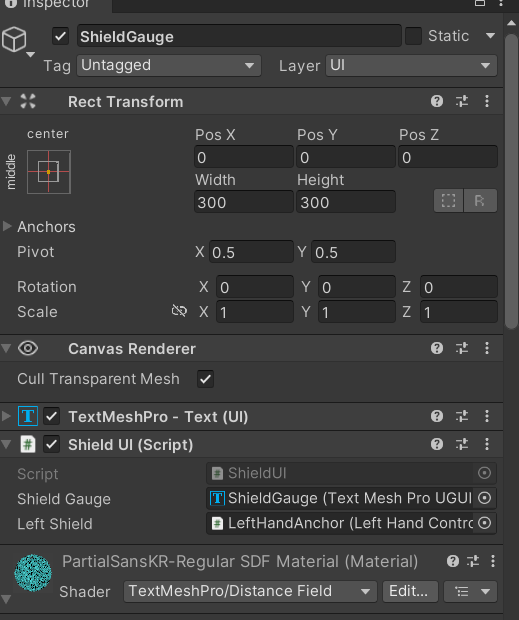Open the Static flags dropdown arrow
Viewport: 519px width, 620px height.
(490, 36)
